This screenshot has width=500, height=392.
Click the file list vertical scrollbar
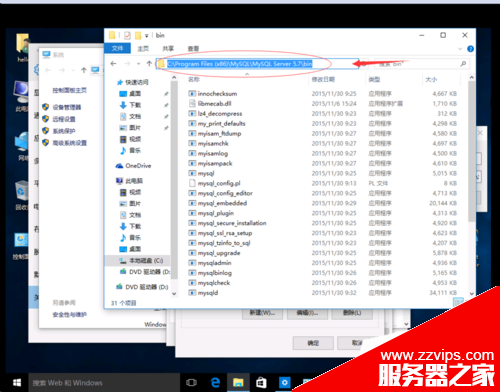click(x=471, y=152)
